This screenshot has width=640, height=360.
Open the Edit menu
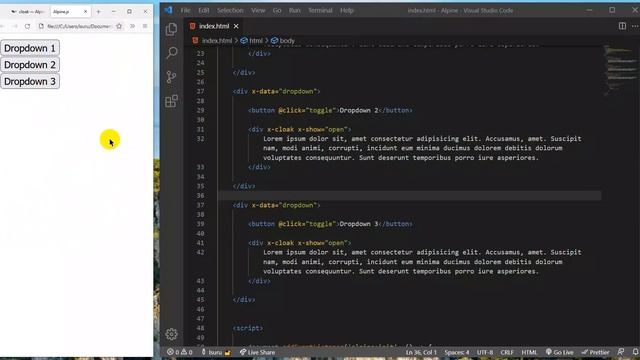point(203,11)
